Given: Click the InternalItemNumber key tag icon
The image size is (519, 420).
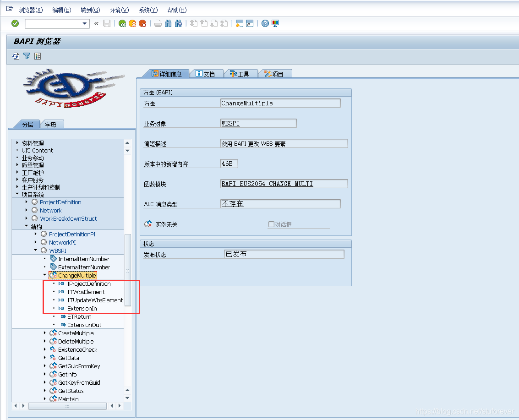Looking at the screenshot, I should coord(53,258).
